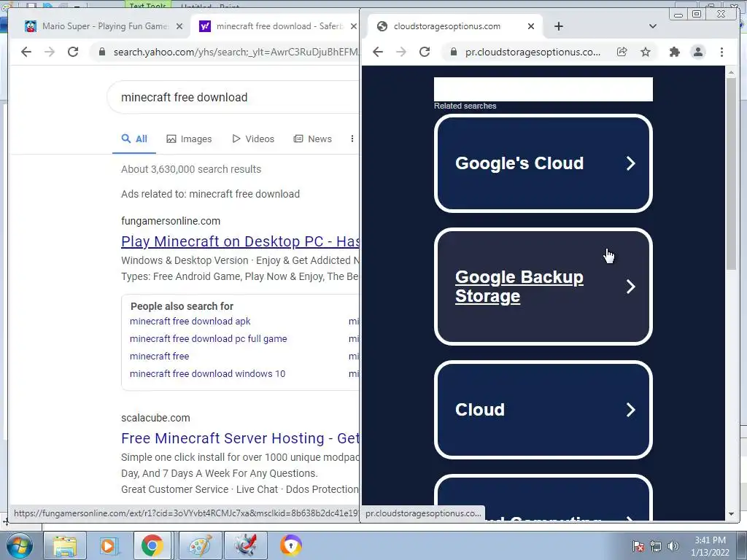This screenshot has height=560, width=747.
Task: Switch to News search results
Action: pyautogui.click(x=312, y=139)
